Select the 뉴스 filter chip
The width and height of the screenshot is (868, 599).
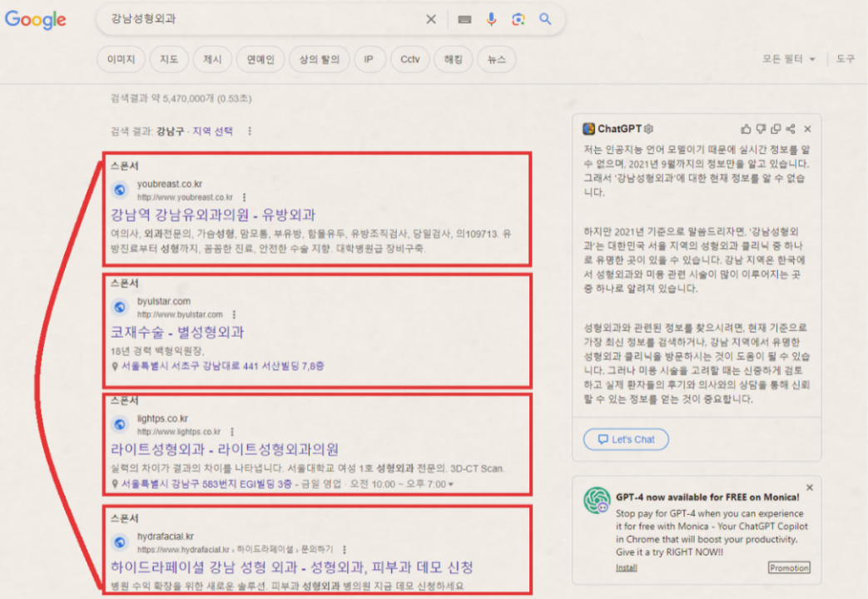point(497,59)
